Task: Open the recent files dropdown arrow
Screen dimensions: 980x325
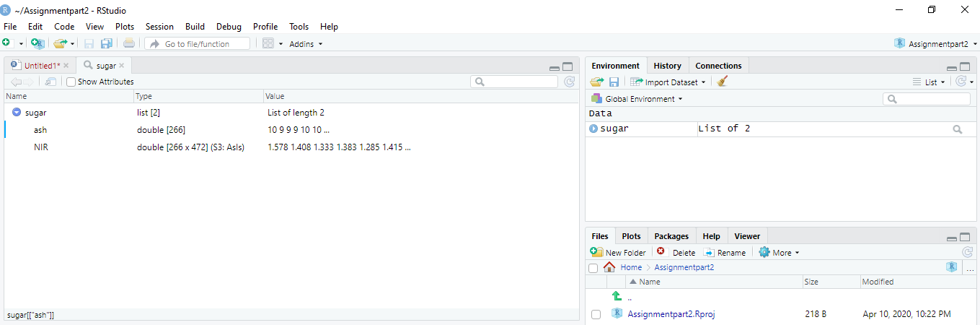Action: (73, 44)
